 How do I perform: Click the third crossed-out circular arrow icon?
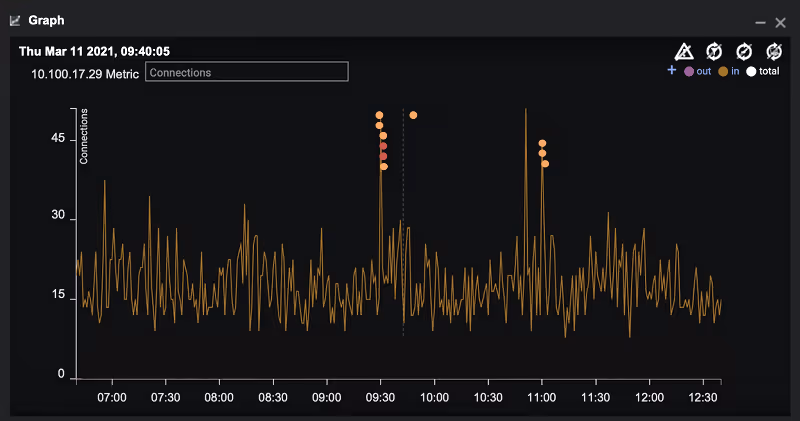pyautogui.click(x=744, y=52)
